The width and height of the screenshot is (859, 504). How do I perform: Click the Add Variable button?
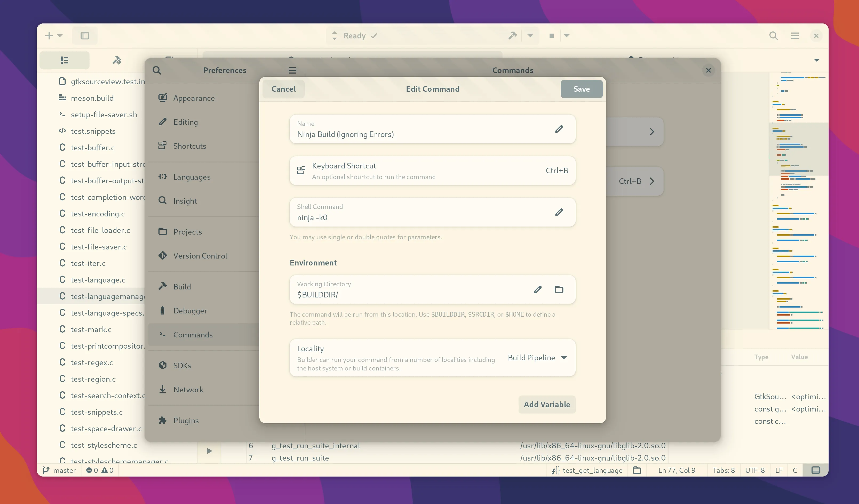point(547,404)
